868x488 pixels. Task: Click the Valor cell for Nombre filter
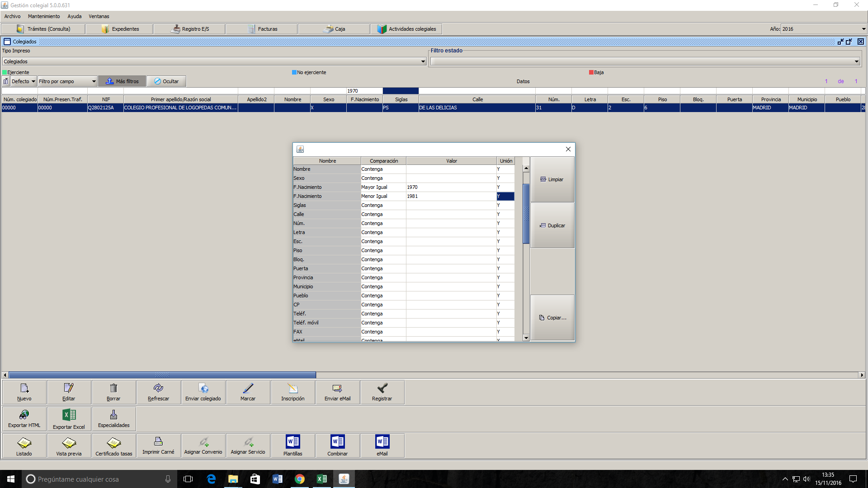(x=451, y=169)
